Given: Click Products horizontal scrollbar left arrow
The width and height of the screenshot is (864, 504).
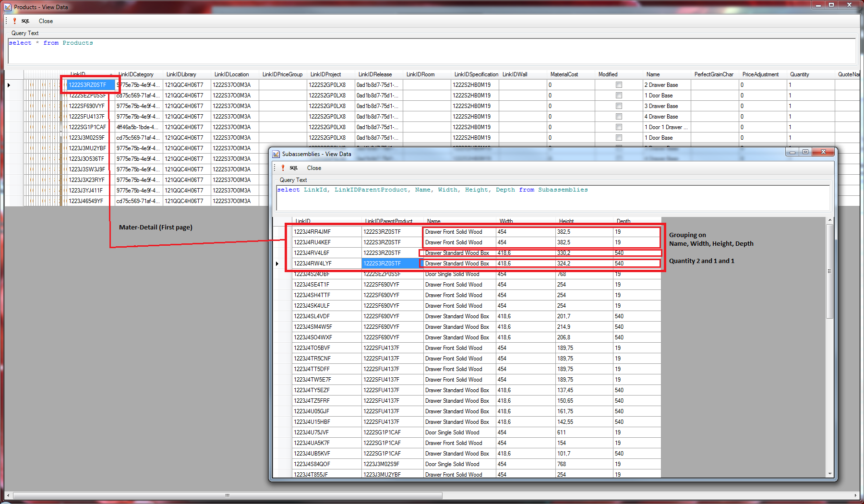Looking at the screenshot, I should tap(8, 495).
